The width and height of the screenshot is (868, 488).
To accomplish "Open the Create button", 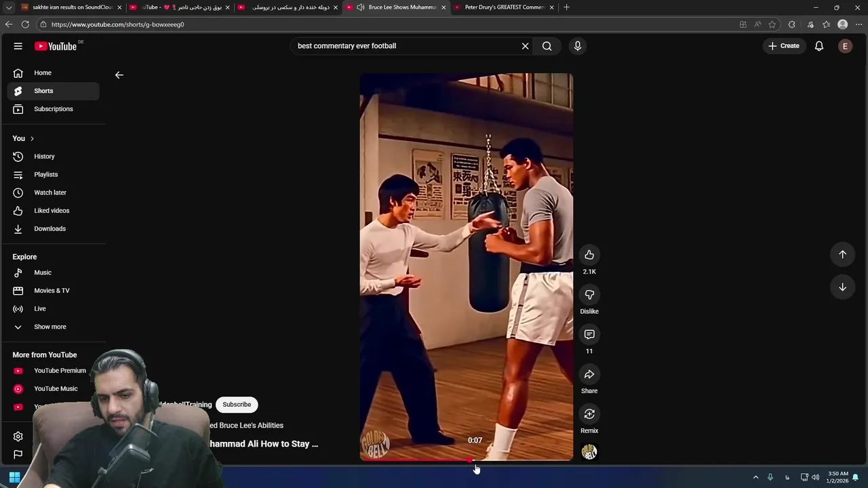I will tap(784, 46).
